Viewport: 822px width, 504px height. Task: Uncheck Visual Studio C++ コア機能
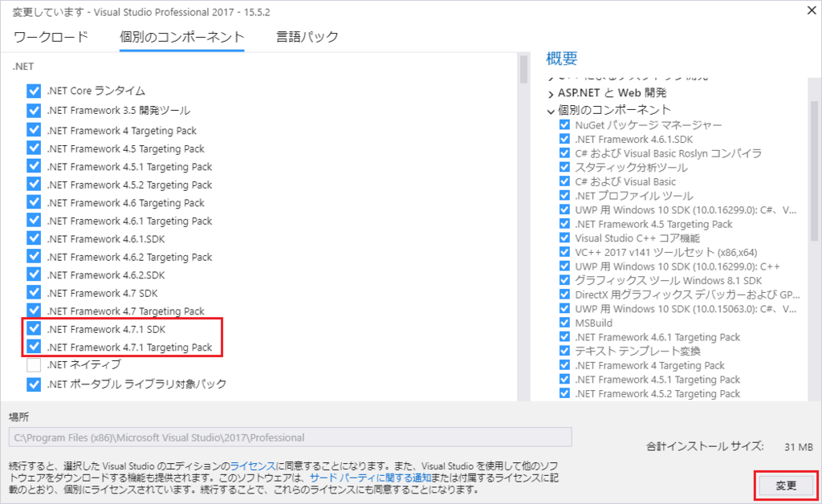(564, 238)
